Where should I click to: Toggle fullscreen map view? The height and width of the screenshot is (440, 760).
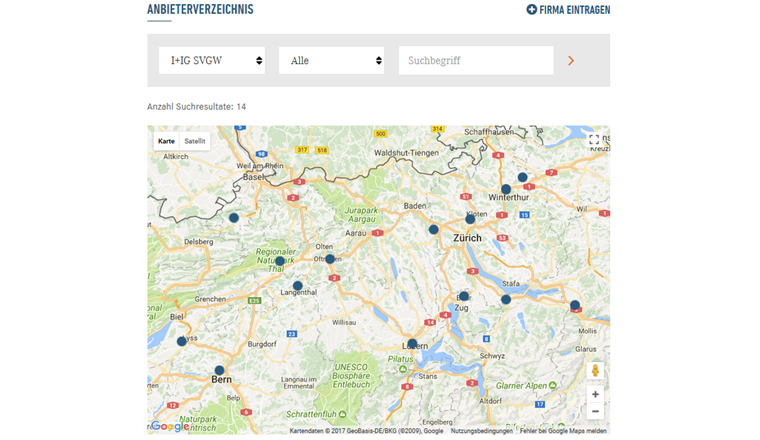click(594, 141)
